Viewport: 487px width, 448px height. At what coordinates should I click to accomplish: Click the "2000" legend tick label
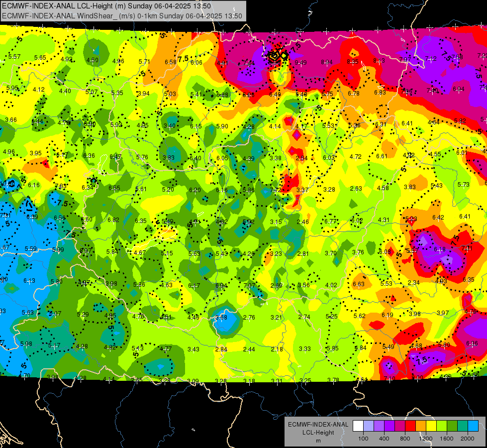(x=467, y=439)
